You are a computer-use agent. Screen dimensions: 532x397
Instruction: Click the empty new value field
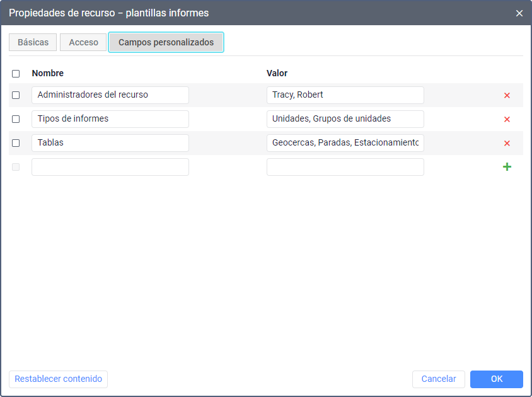pyautogui.click(x=345, y=167)
